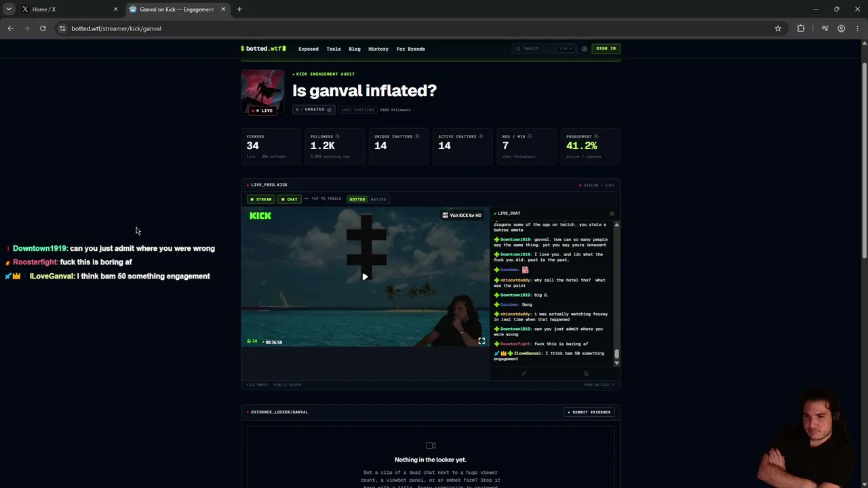Enter fullscreen on the stream player
Image resolution: width=868 pixels, height=488 pixels.
click(481, 341)
